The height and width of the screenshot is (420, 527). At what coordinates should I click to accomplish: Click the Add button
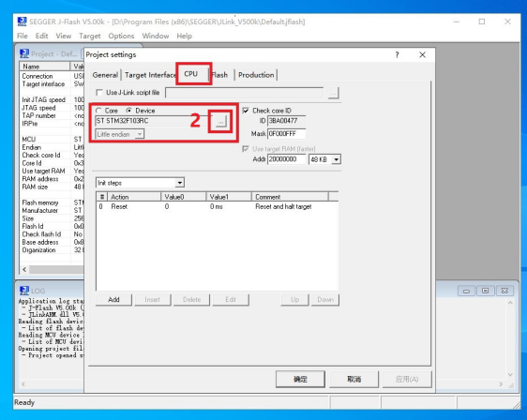(113, 299)
